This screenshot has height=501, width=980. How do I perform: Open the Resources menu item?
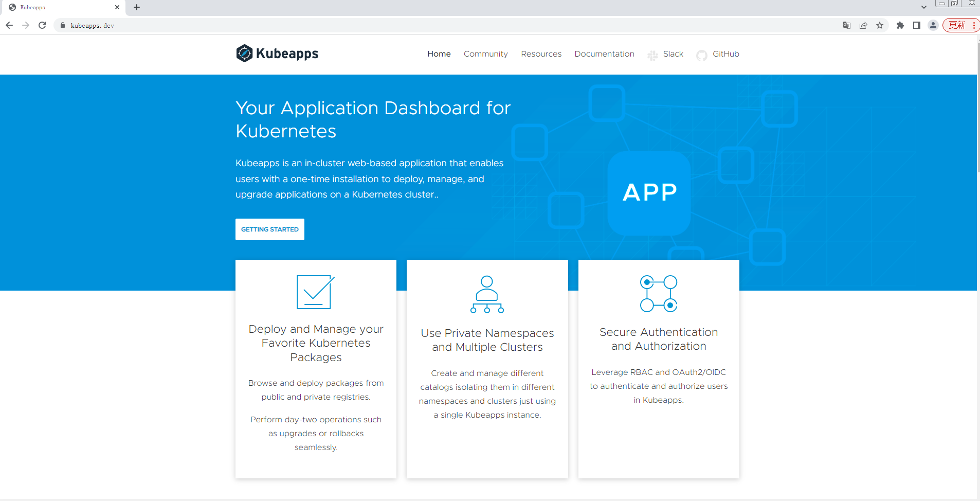(x=541, y=54)
